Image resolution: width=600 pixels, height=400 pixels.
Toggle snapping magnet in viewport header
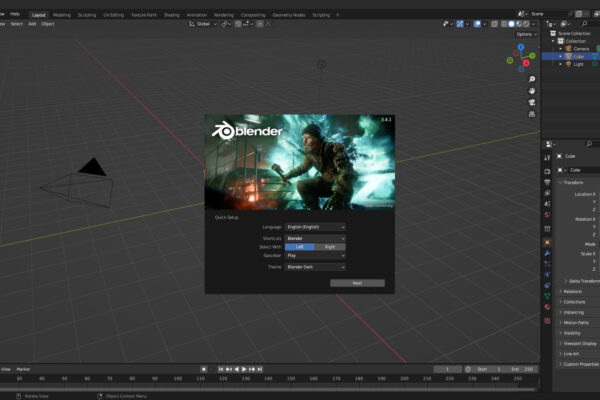coord(238,24)
